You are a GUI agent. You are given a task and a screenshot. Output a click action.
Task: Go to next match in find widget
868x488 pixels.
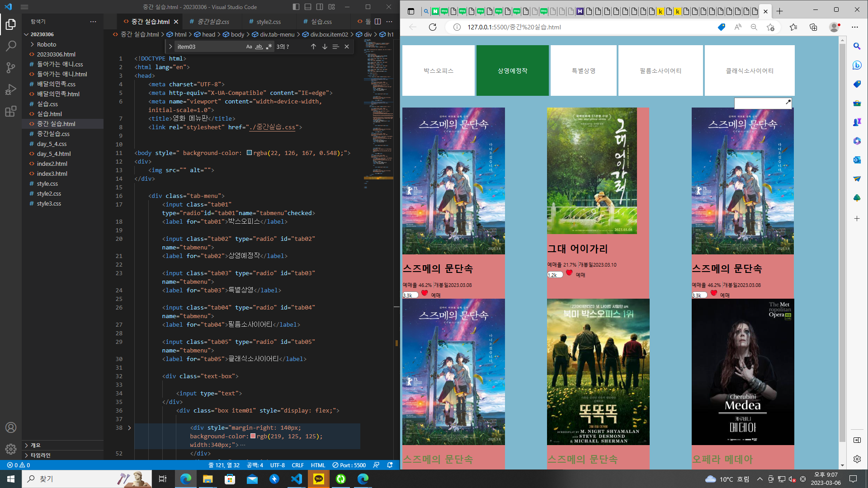point(325,47)
